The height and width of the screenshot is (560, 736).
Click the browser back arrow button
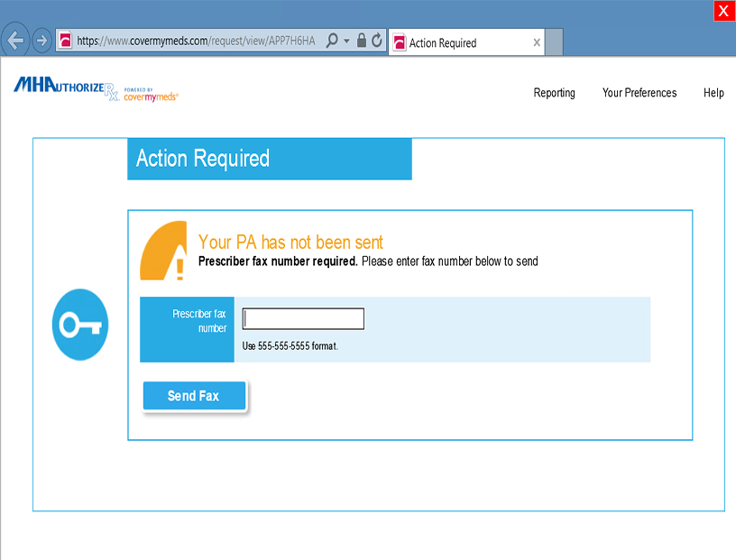coord(14,41)
